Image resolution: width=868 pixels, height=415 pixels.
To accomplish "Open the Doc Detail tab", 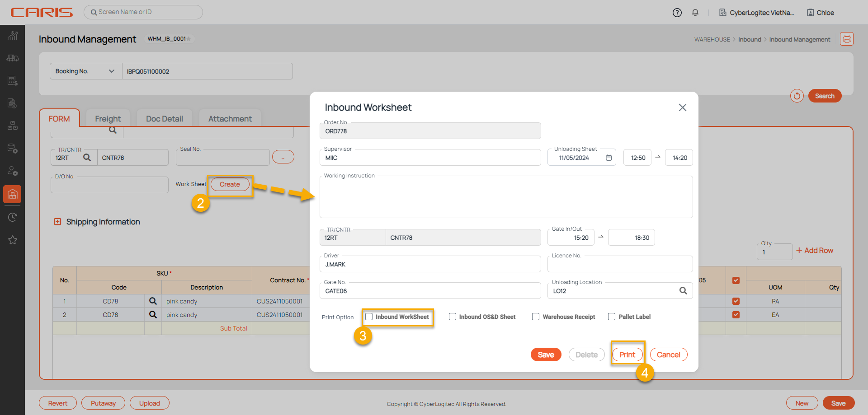I will [x=164, y=119].
